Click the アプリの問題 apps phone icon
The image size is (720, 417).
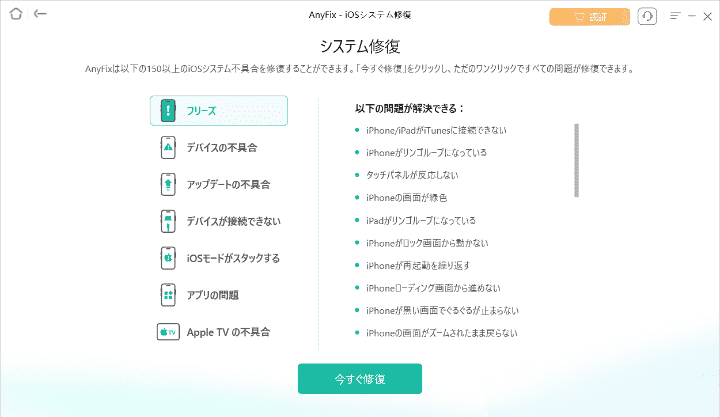168,295
